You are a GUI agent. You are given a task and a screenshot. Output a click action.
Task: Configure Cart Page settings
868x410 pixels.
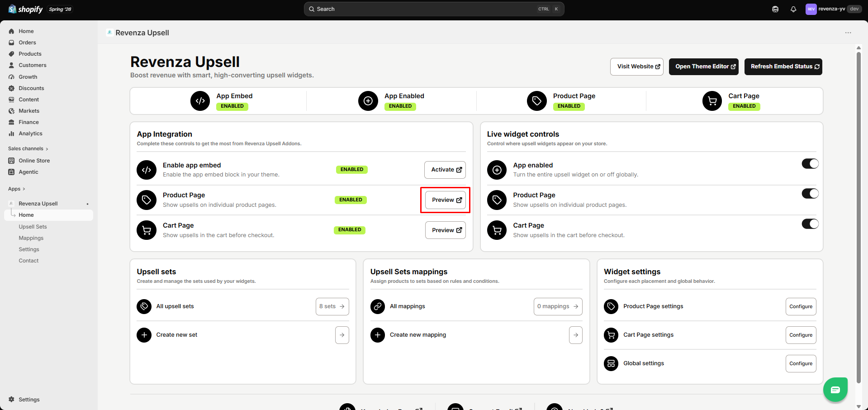(x=801, y=335)
